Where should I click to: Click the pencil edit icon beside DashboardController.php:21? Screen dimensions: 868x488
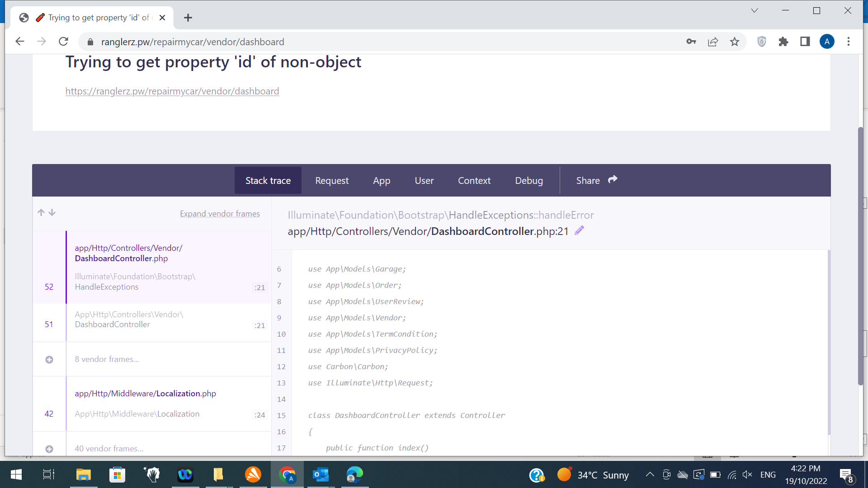click(x=579, y=231)
